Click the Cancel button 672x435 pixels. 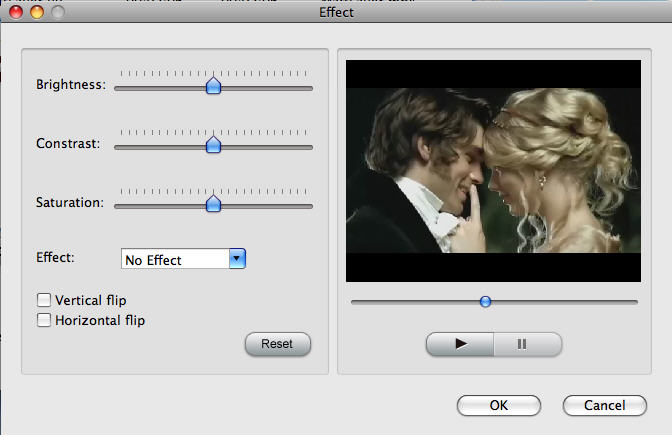pos(605,405)
